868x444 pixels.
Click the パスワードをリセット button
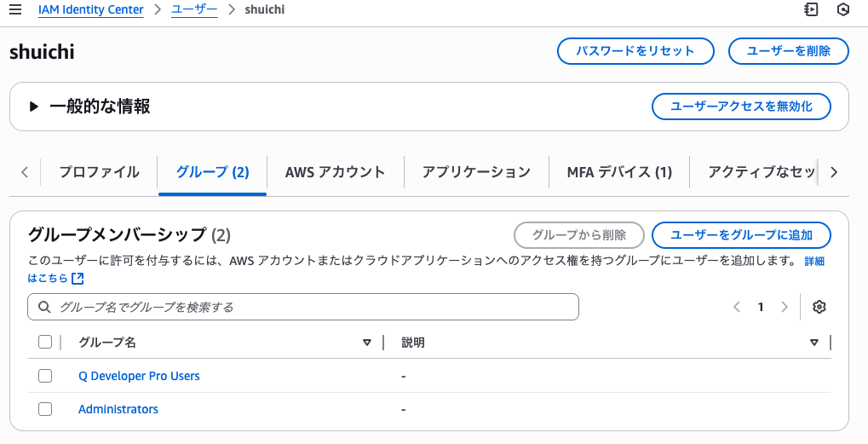[635, 51]
